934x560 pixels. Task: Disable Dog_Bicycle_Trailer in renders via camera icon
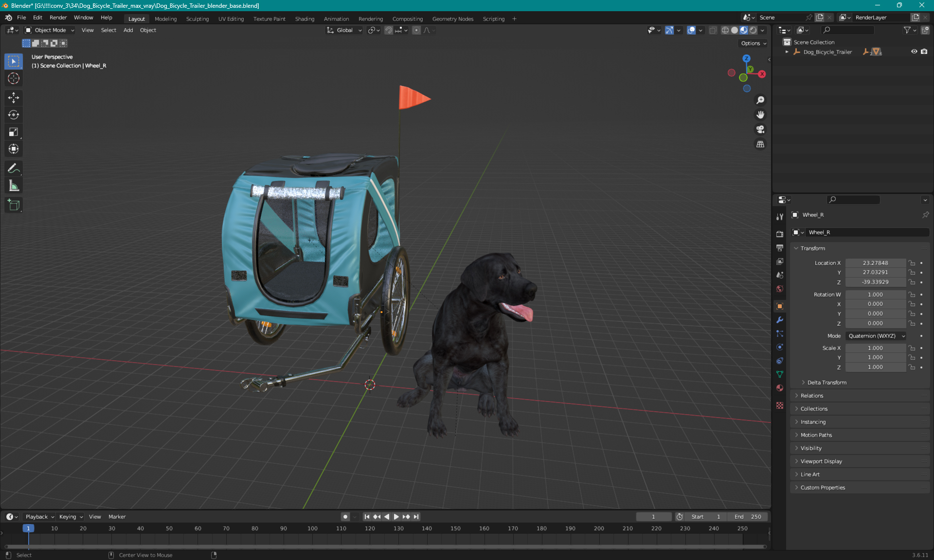click(924, 52)
